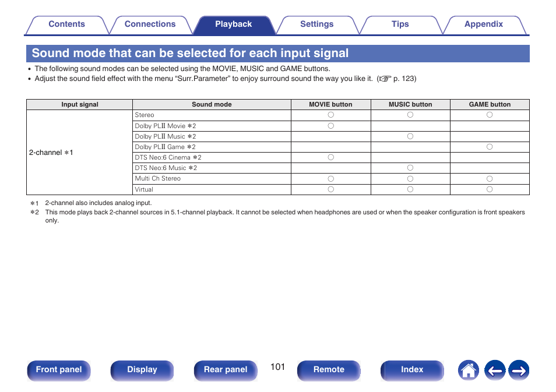The width and height of the screenshot is (556, 392).
Task: Click the DTS Neo:6 Music circle mark
Action: click(410, 168)
